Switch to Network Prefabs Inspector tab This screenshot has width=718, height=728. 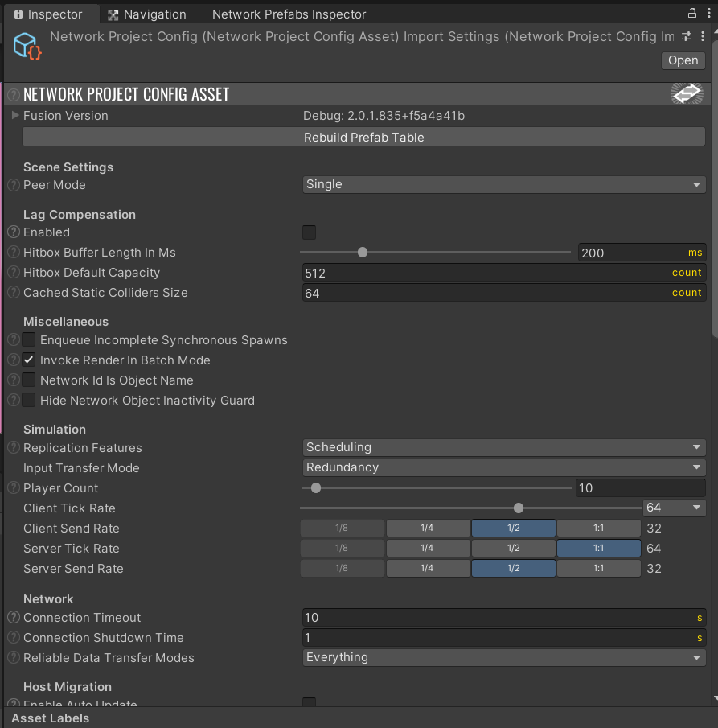click(289, 14)
